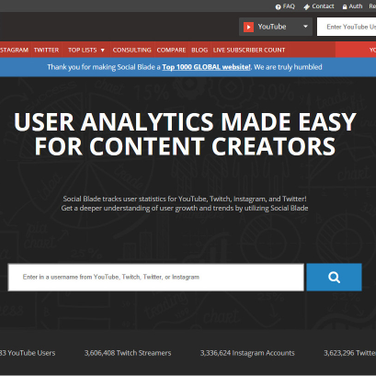Open Live Subscriber Count page
This screenshot has height=376, width=376.
click(249, 50)
